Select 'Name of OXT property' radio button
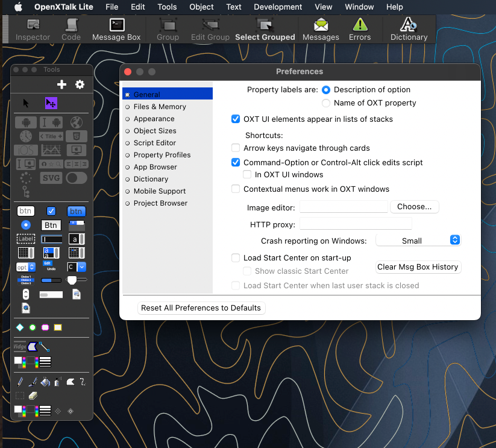The image size is (496, 448). click(326, 103)
